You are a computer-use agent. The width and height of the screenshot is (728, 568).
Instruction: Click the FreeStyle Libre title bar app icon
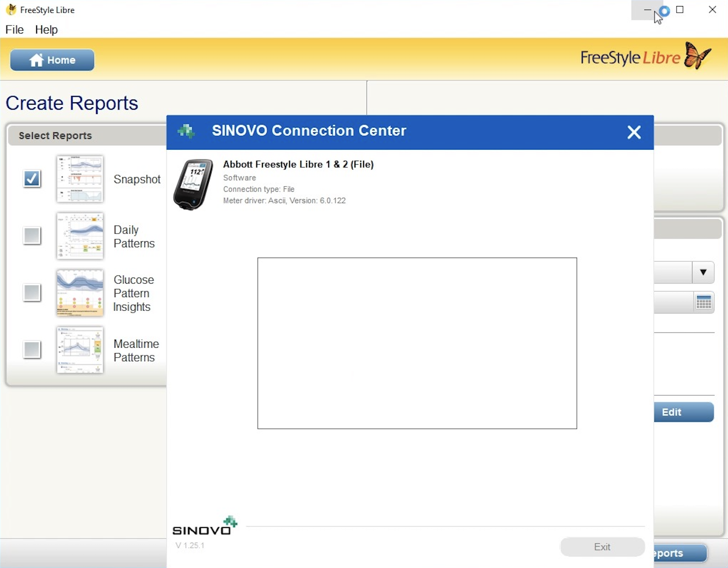[11, 10]
